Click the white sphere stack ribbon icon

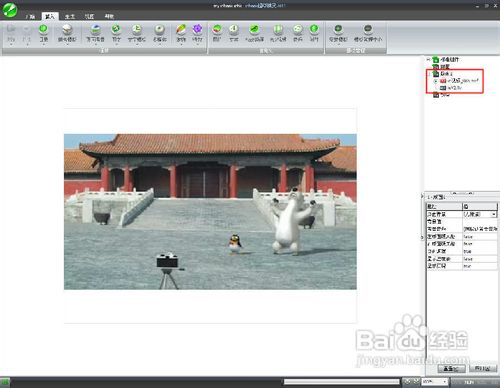[x=67, y=29]
